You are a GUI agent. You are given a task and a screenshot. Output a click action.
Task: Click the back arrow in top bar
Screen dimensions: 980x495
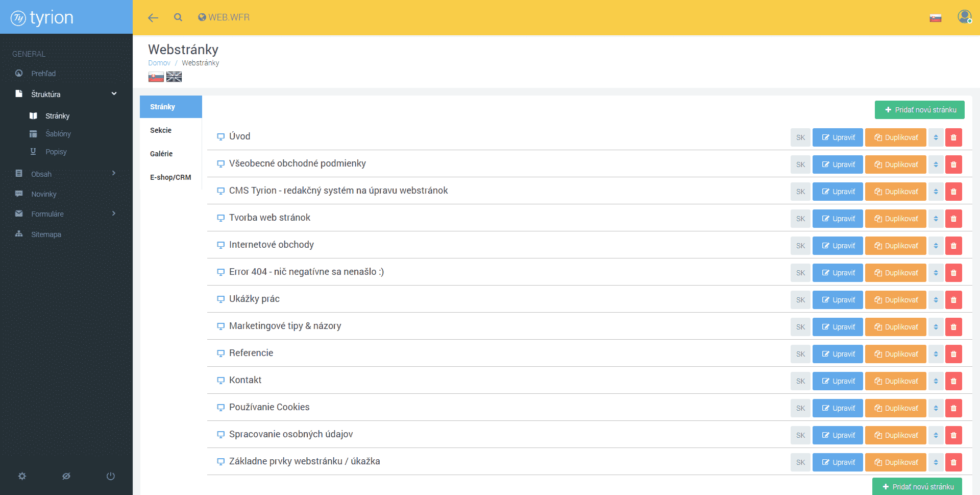153,18
